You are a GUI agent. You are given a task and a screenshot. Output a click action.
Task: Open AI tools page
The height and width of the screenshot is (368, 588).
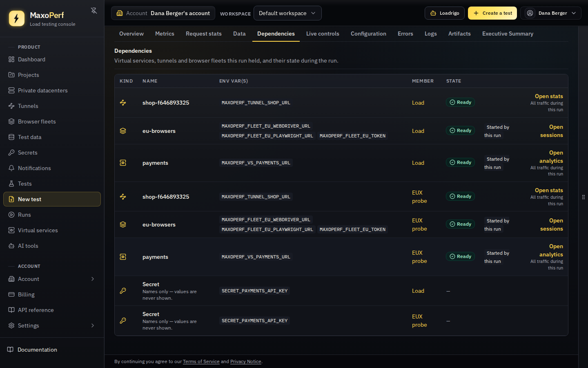(52, 246)
